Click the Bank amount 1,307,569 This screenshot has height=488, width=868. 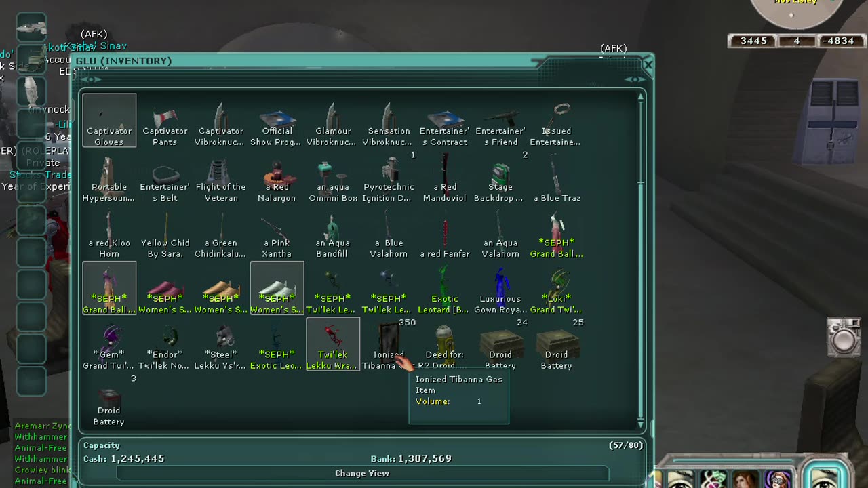(425, 459)
